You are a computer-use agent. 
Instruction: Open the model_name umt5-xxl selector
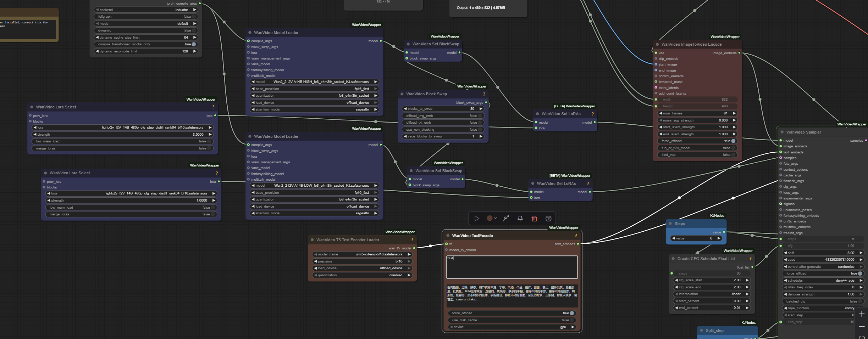[362, 254]
